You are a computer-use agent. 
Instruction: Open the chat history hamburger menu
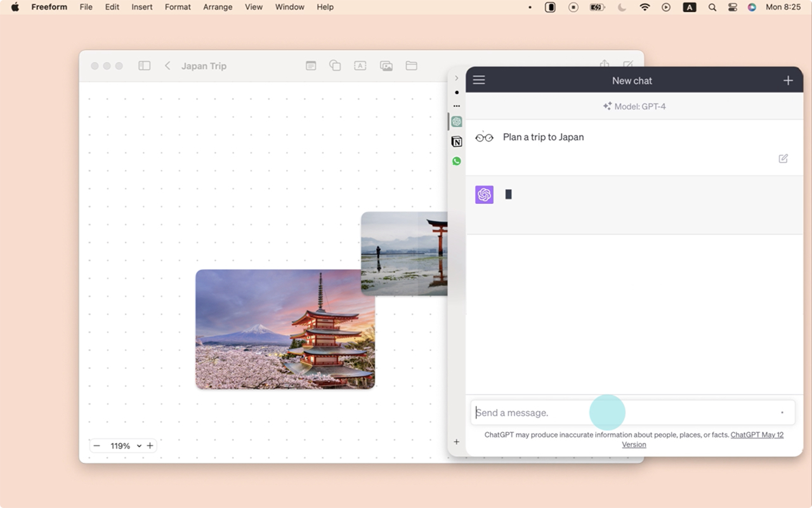(x=478, y=79)
